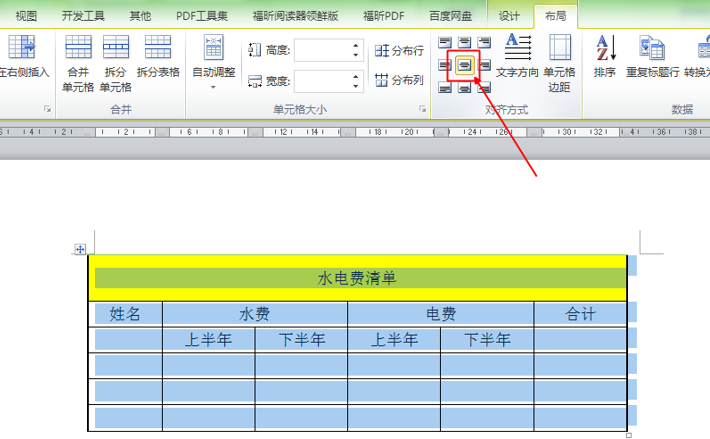The height and width of the screenshot is (439, 710).
Task: Click the 电费 header cell
Action: coord(441,314)
